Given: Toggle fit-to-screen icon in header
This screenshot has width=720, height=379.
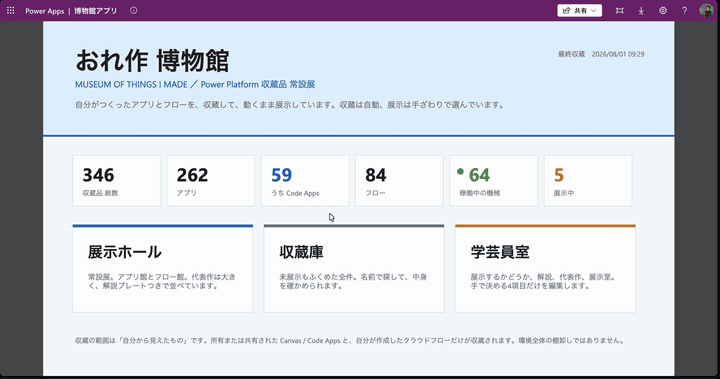Looking at the screenshot, I should (619, 10).
